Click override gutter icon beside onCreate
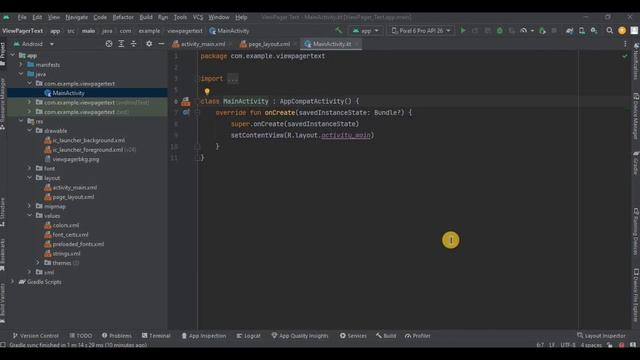Viewport: 640px width, 360px height. (186, 112)
